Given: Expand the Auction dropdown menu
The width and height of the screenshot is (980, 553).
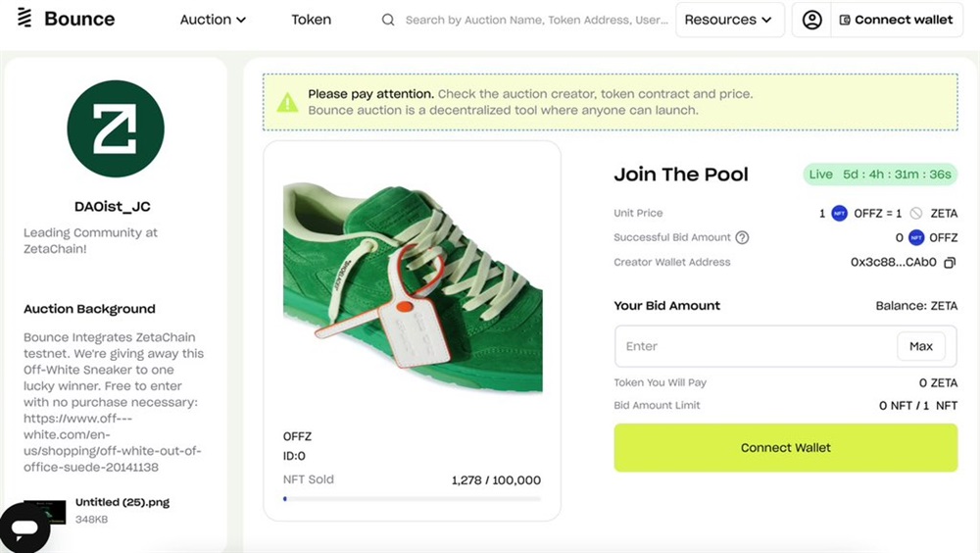Looking at the screenshot, I should 213,20.
